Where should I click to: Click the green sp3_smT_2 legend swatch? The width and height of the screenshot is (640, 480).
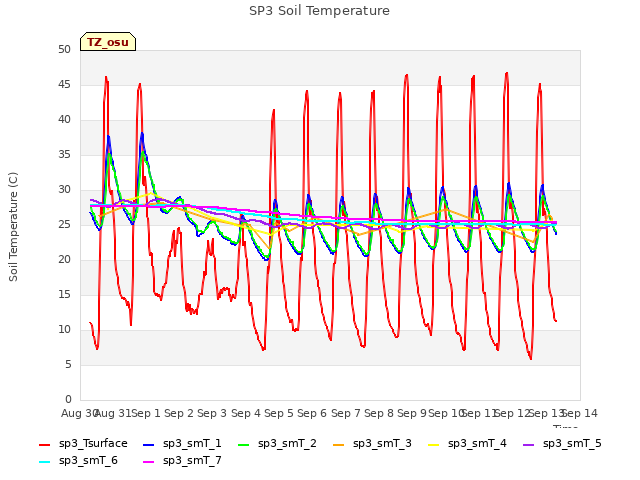(x=243, y=444)
